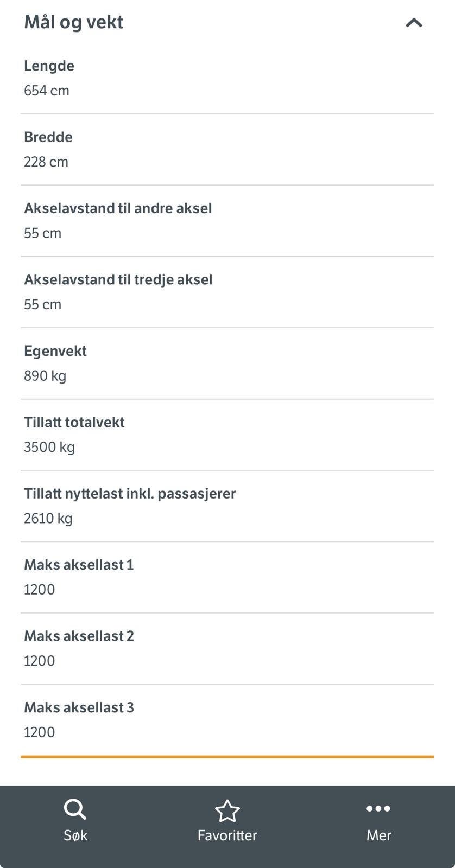Click the orange divider line below the list

(x=227, y=756)
